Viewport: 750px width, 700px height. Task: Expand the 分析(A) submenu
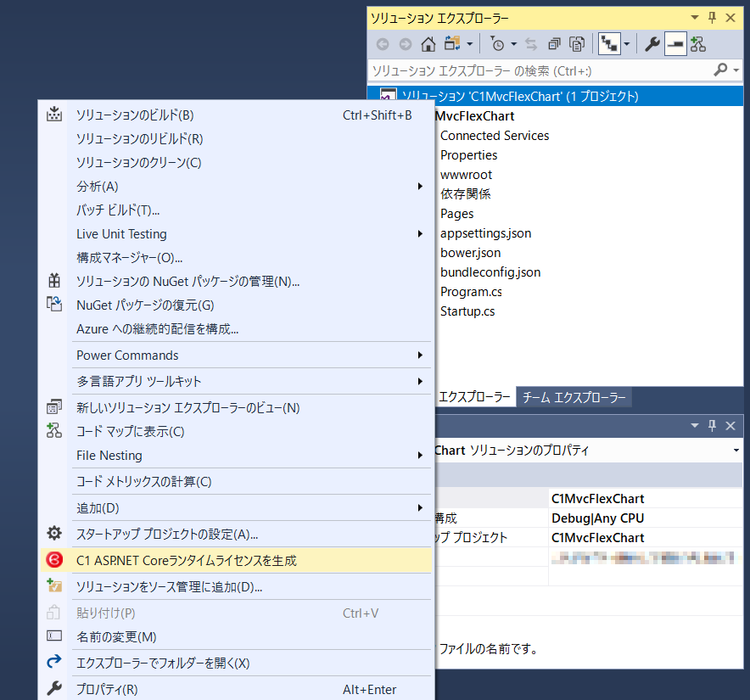pos(237,187)
